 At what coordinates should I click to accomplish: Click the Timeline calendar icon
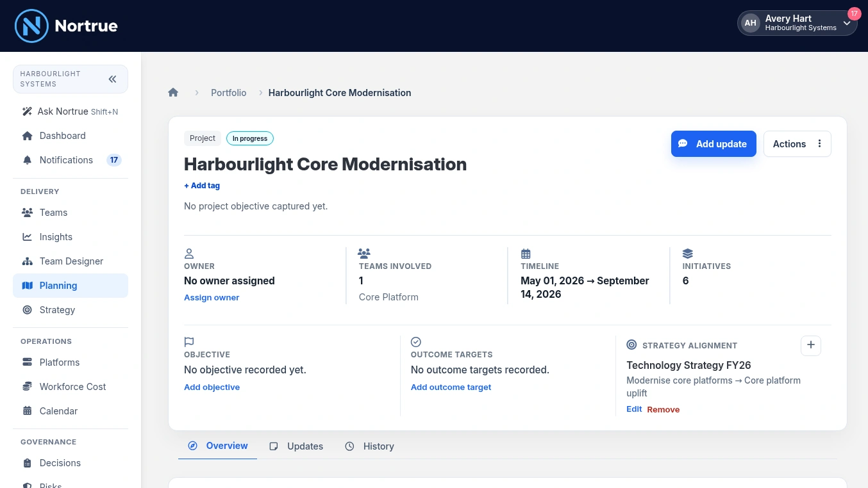[x=526, y=254]
